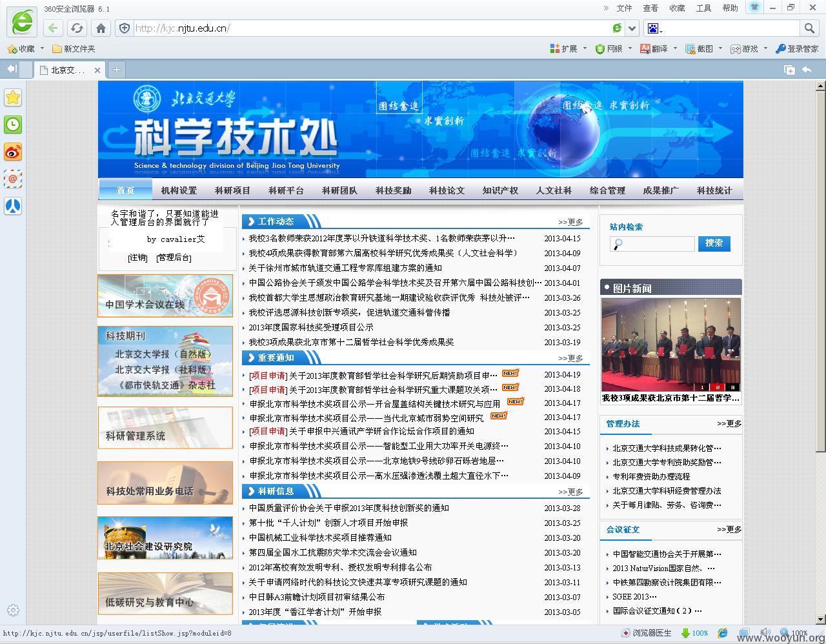Select the 科研项目 navigation tab

coord(232,190)
